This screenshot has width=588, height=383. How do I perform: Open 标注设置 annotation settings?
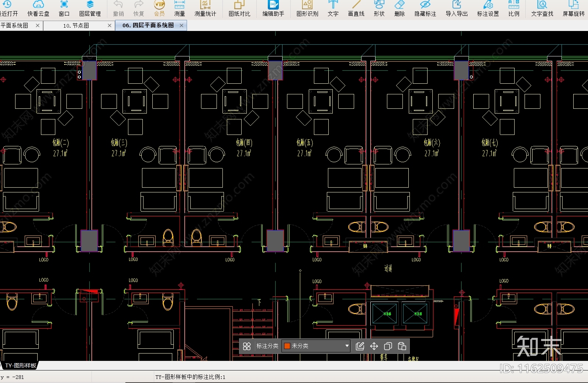488,9
